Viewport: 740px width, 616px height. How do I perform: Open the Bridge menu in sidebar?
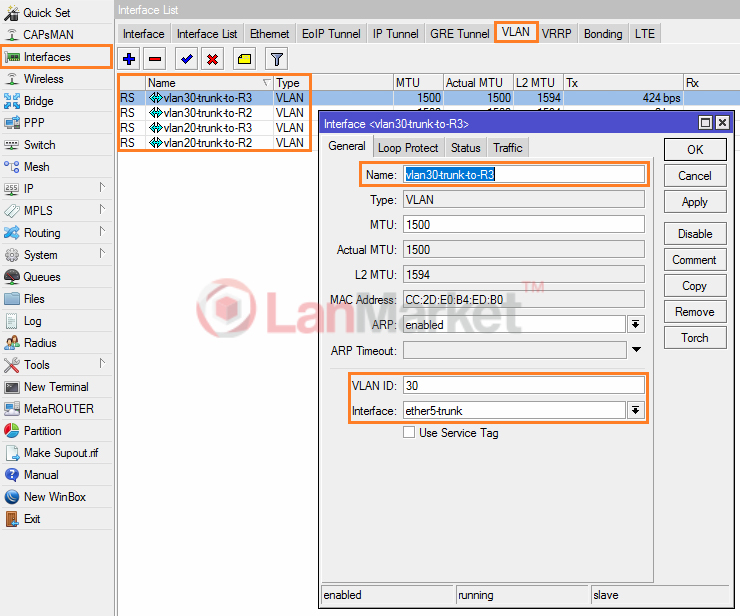click(x=39, y=101)
